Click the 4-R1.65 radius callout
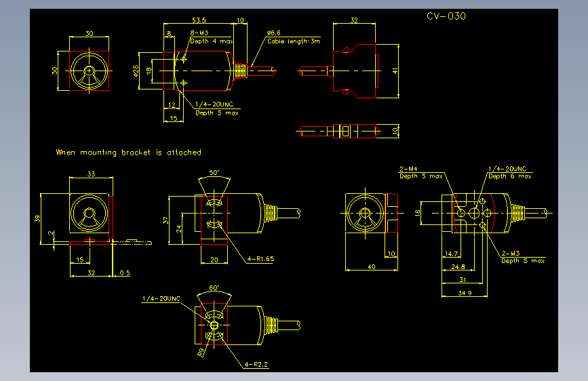588x381 pixels. [x=260, y=259]
